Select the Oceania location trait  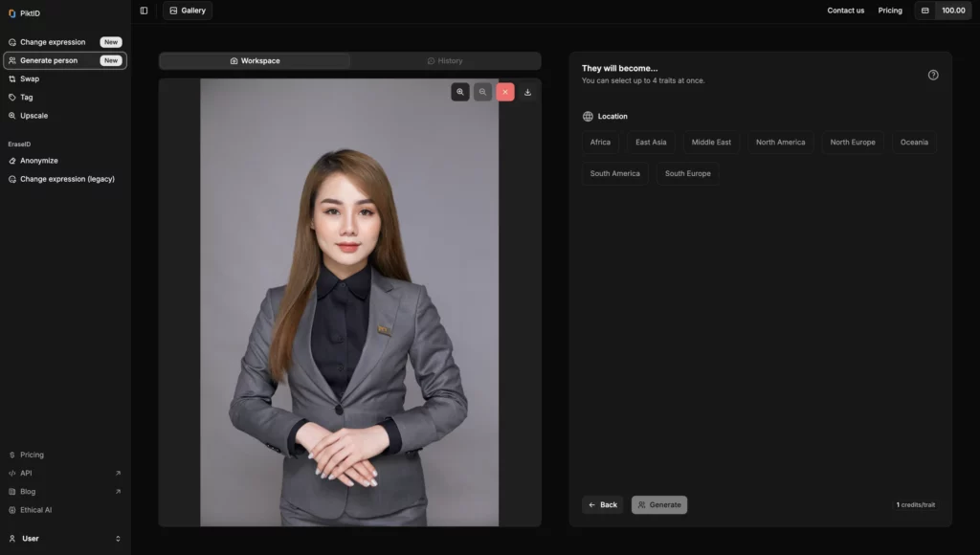coord(914,142)
